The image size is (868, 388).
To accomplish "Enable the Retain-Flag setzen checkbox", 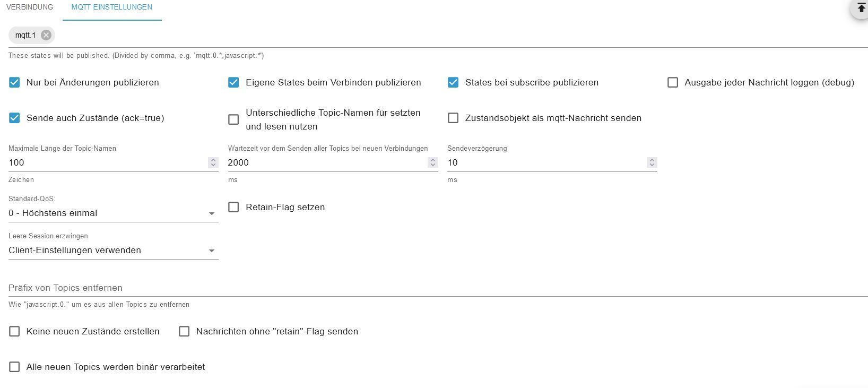I will coord(233,207).
